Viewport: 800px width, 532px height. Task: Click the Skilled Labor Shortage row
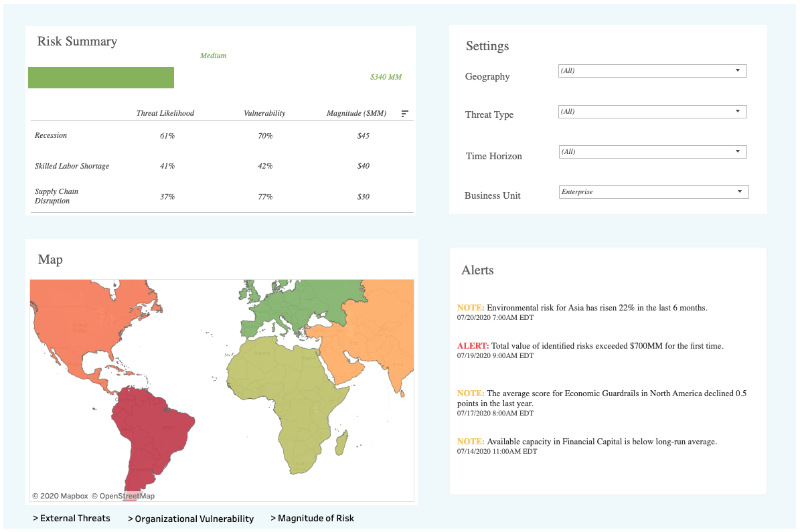click(x=72, y=166)
